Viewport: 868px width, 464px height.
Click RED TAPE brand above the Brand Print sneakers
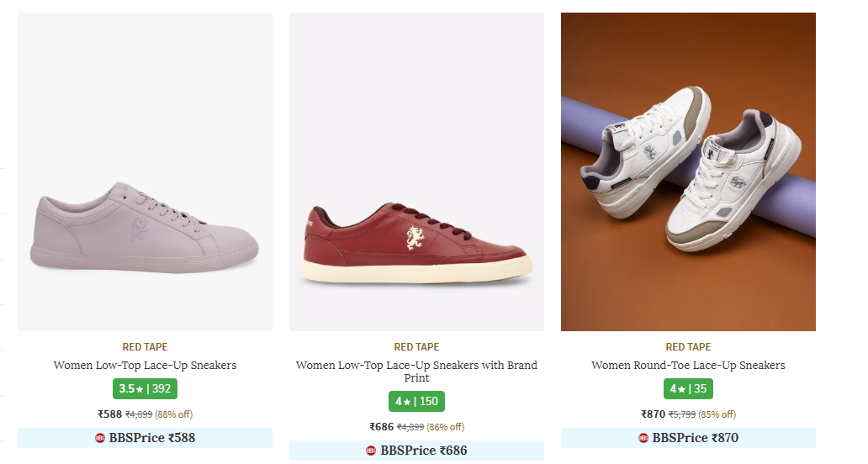416,347
